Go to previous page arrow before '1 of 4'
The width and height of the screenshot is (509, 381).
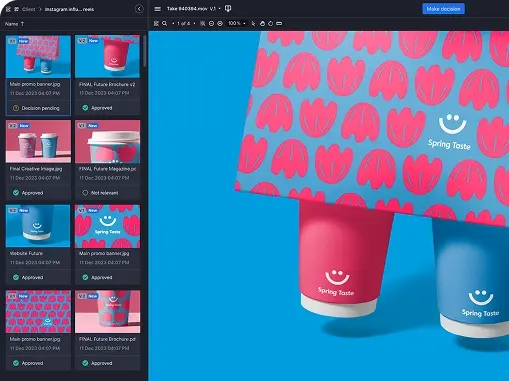pos(173,24)
